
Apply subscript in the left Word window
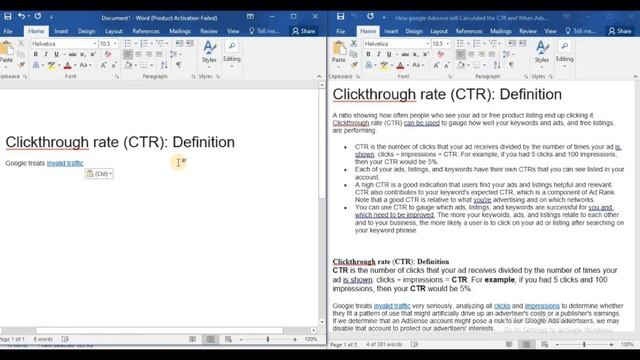(83, 54)
